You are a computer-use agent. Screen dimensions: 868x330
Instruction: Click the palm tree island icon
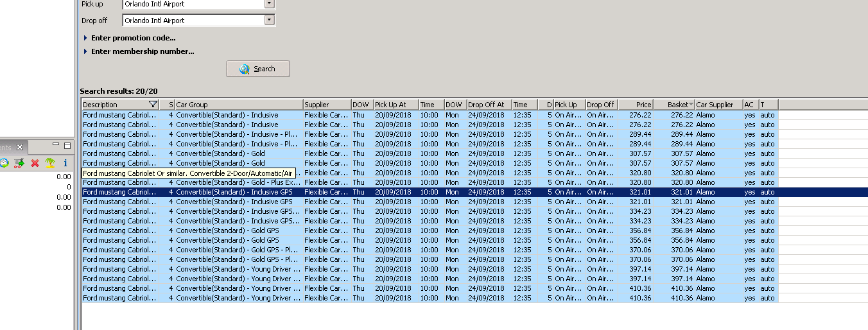pos(50,163)
